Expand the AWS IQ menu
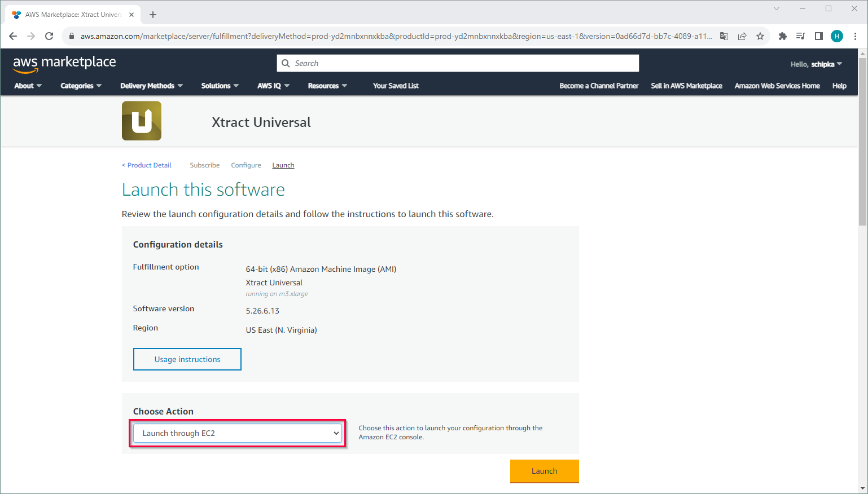This screenshot has height=494, width=868. (273, 86)
